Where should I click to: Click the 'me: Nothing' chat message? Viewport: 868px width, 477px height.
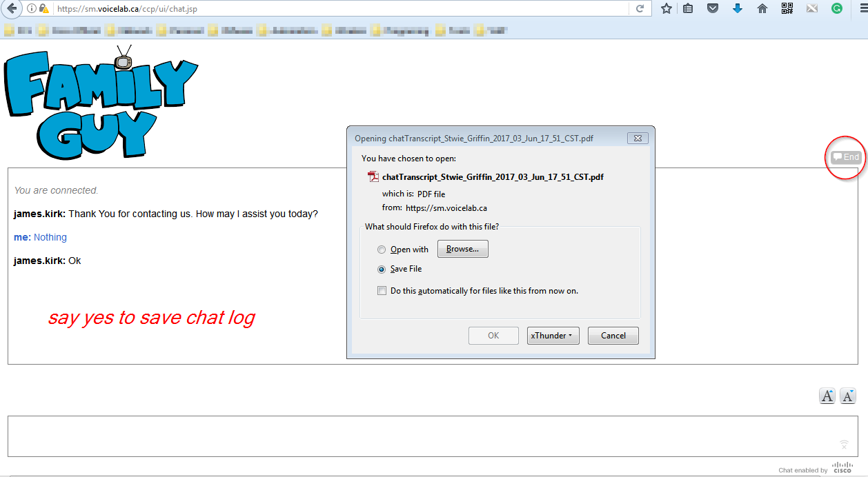(x=40, y=237)
